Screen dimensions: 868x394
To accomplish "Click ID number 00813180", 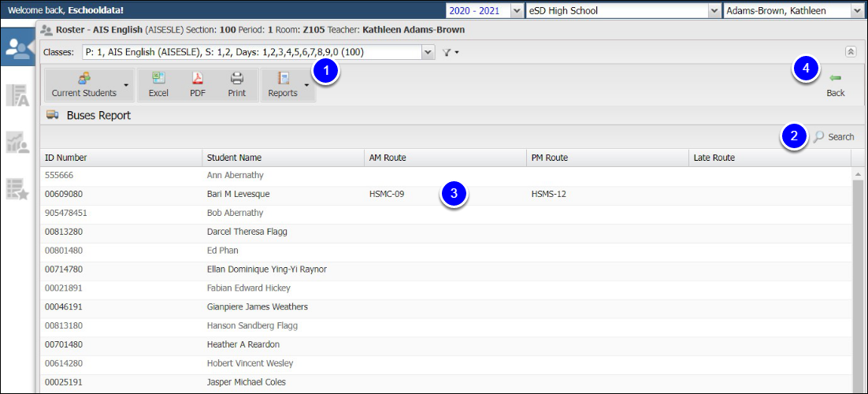I will 64,326.
